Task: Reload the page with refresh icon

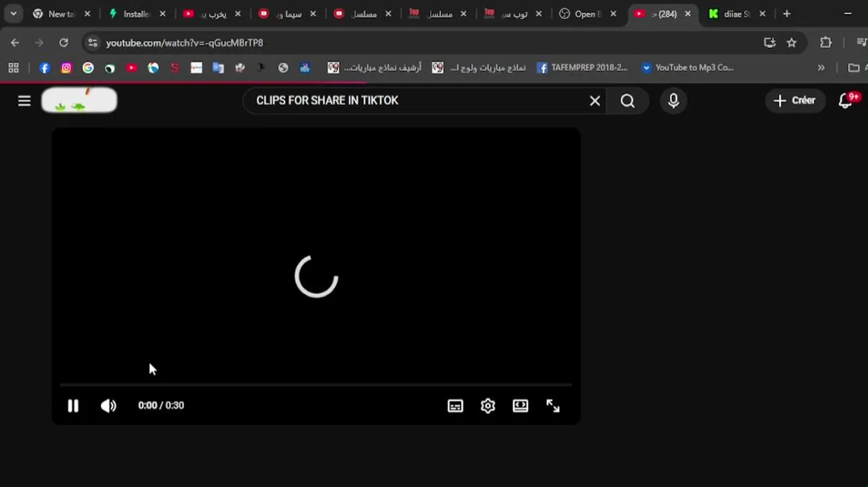Action: point(64,43)
